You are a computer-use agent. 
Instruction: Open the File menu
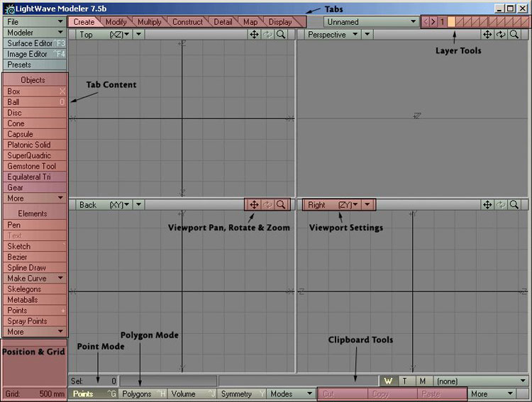point(34,22)
